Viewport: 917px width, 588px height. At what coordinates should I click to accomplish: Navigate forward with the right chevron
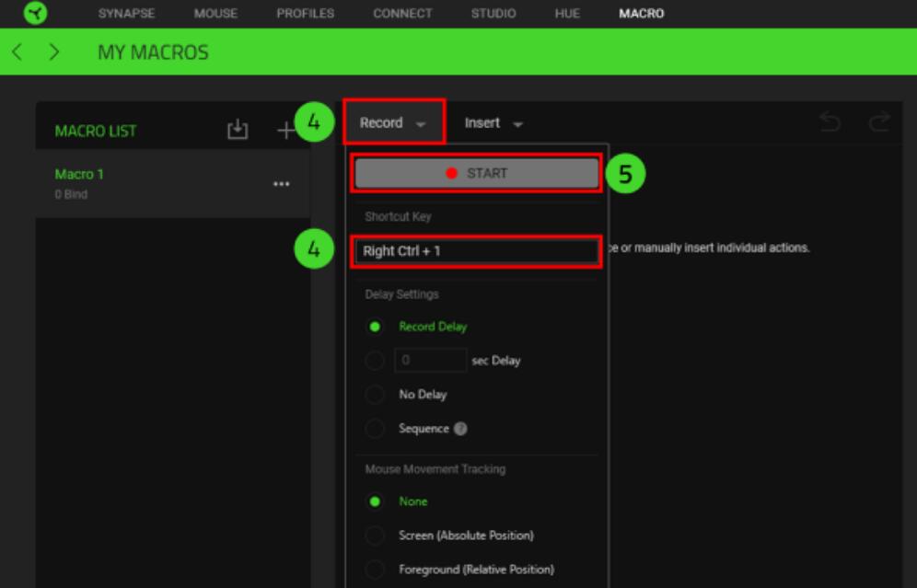click(54, 52)
